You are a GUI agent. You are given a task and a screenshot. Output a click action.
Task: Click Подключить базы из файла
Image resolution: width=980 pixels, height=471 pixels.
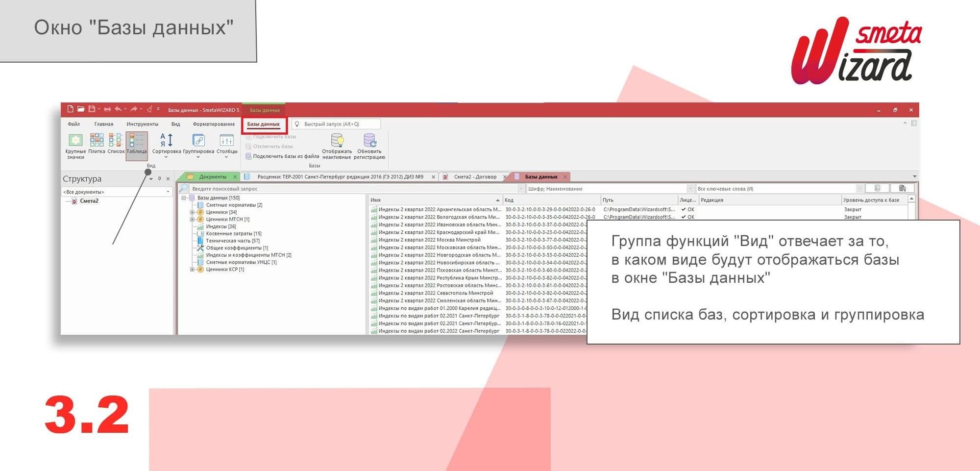(x=282, y=156)
